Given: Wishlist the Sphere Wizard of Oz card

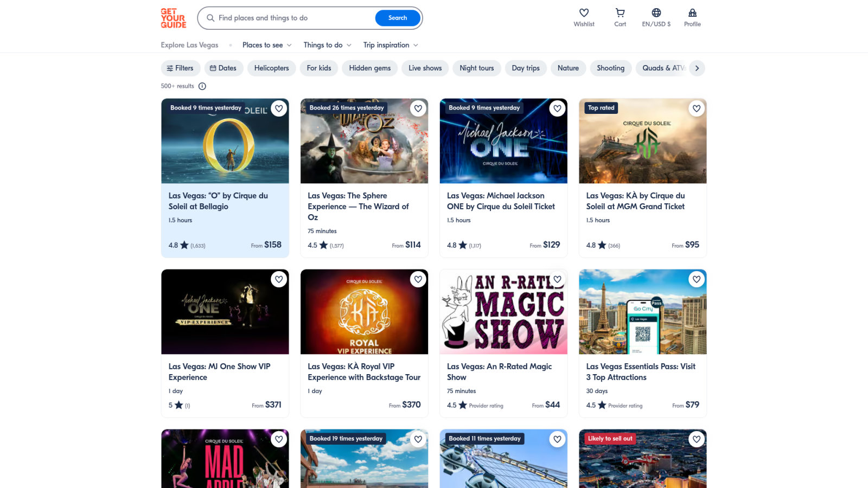Looking at the screenshot, I should click(x=418, y=108).
